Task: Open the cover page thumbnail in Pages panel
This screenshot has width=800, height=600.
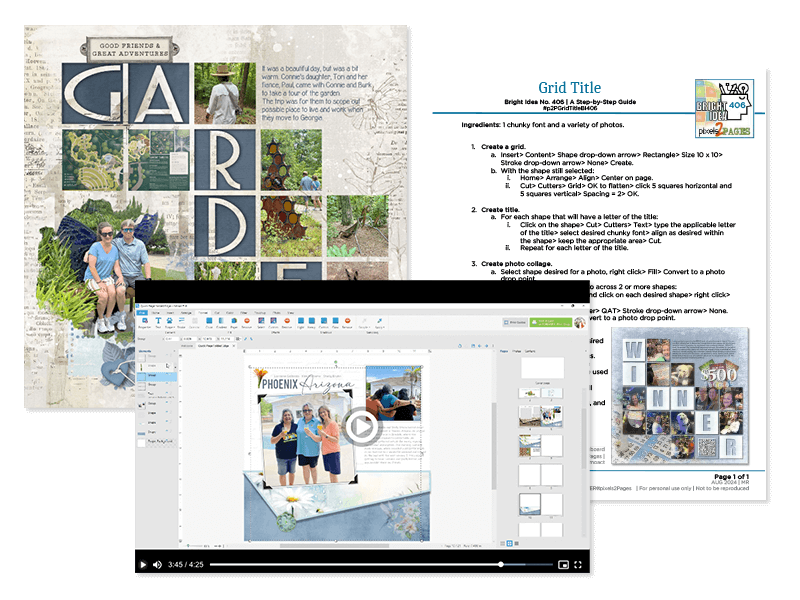Action: (542, 368)
